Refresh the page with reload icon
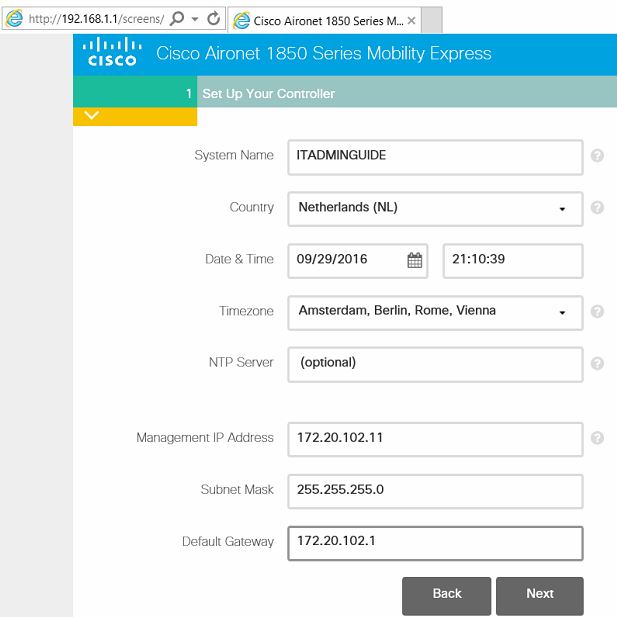This screenshot has height=617, width=617. coord(213,18)
